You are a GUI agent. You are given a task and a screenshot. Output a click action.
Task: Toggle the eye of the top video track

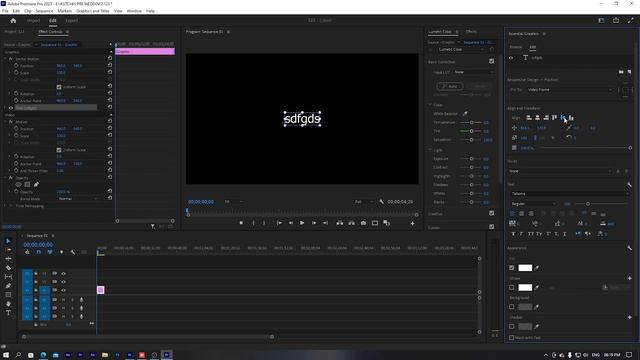pos(63,273)
